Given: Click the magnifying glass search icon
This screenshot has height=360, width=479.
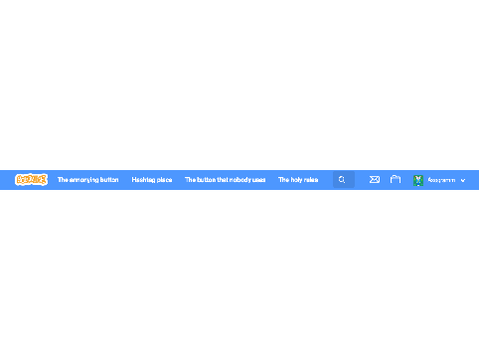Looking at the screenshot, I should point(342,180).
